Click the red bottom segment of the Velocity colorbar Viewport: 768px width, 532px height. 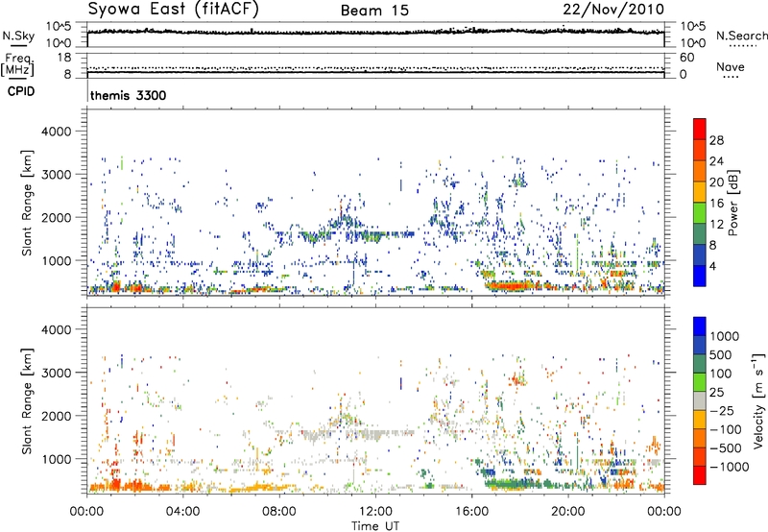click(700, 475)
